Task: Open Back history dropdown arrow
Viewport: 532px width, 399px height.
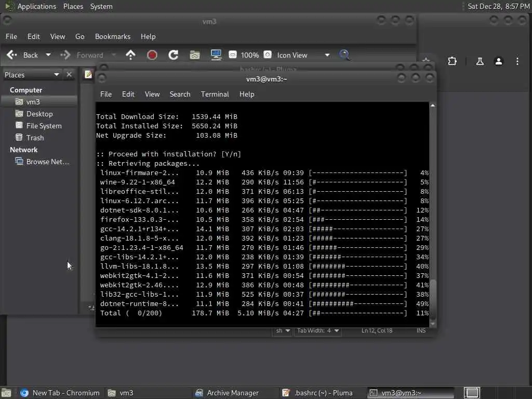Action: pyautogui.click(x=48, y=55)
